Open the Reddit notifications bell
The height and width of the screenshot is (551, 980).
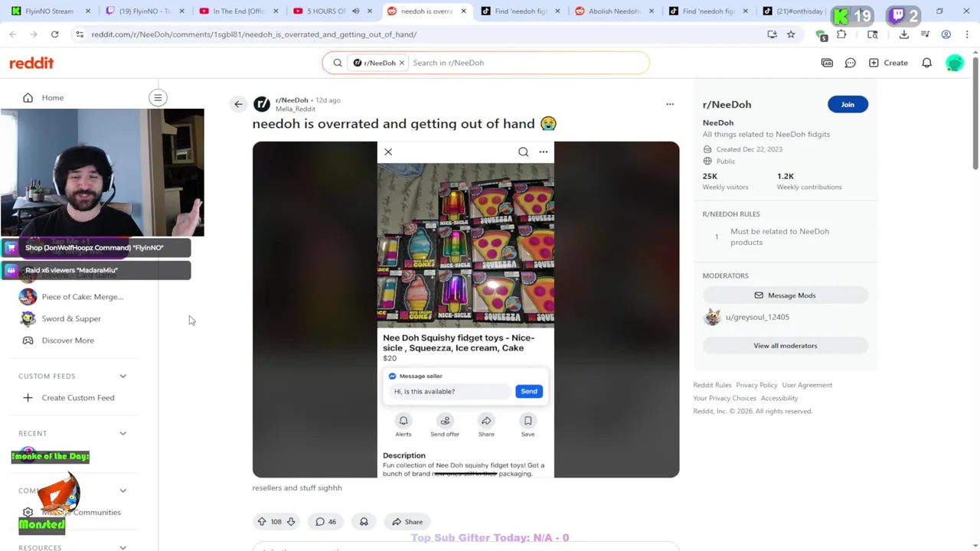tap(926, 63)
